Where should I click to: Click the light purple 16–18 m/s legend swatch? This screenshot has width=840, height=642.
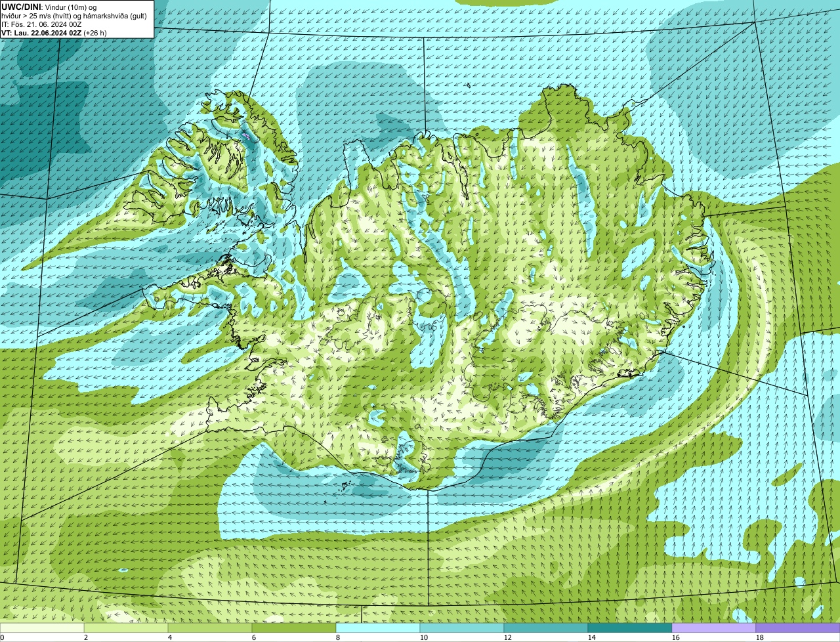pyautogui.click(x=714, y=628)
